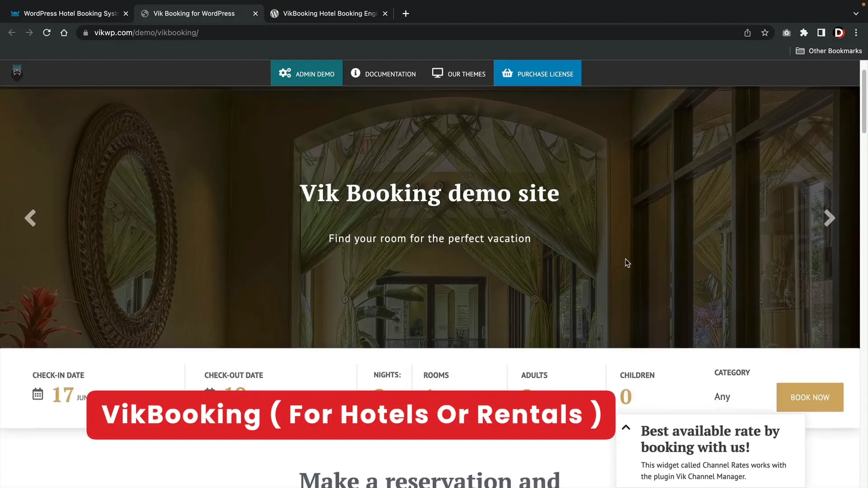Image resolution: width=868 pixels, height=488 pixels.
Task: Open the extensions puzzle icon
Action: click(x=804, y=33)
